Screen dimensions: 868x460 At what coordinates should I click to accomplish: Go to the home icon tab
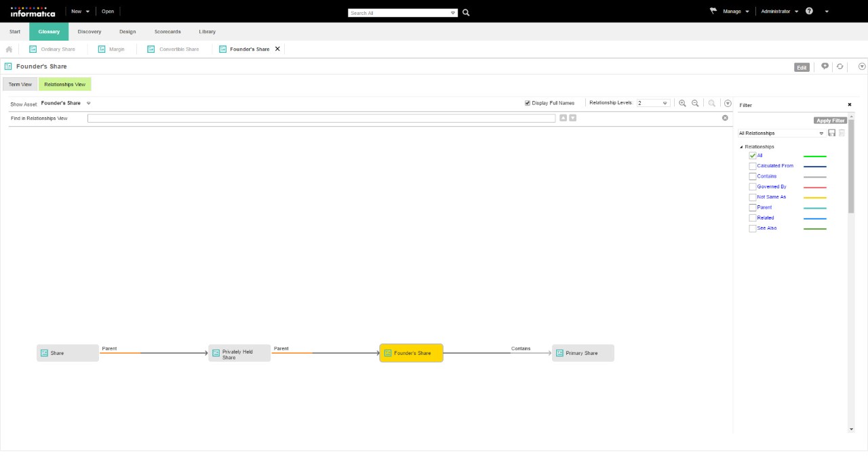click(9, 49)
